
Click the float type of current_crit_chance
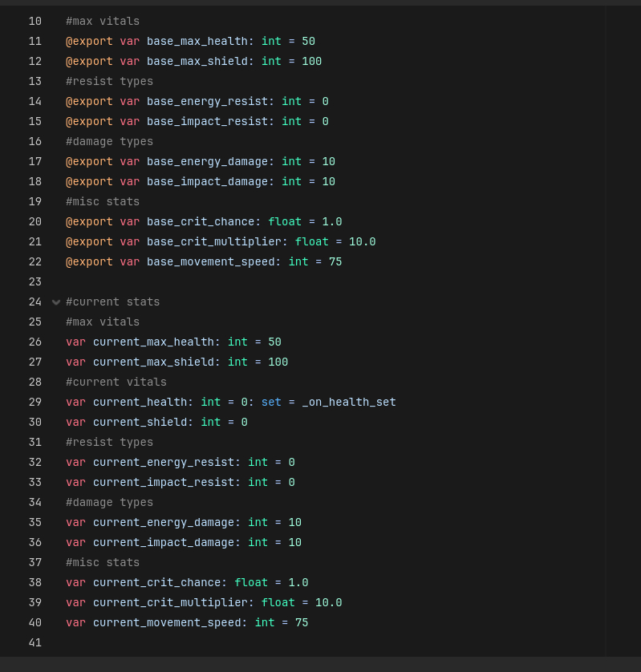click(x=250, y=582)
